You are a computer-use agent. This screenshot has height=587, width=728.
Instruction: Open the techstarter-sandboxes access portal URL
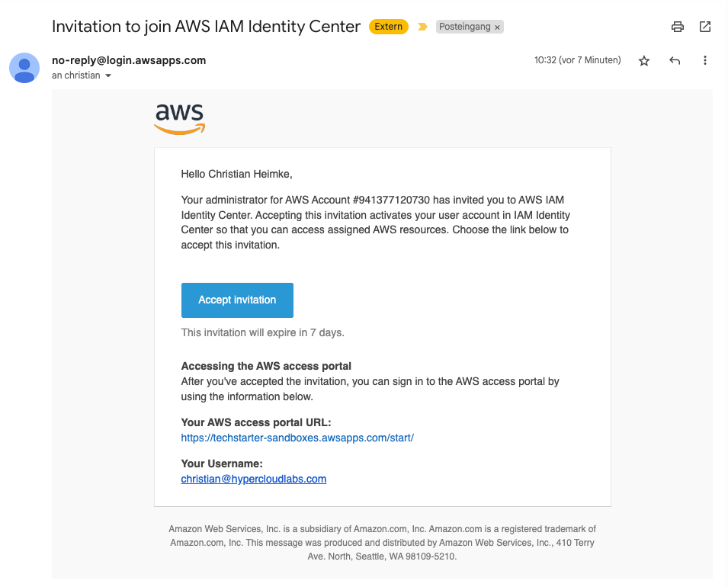pos(297,438)
